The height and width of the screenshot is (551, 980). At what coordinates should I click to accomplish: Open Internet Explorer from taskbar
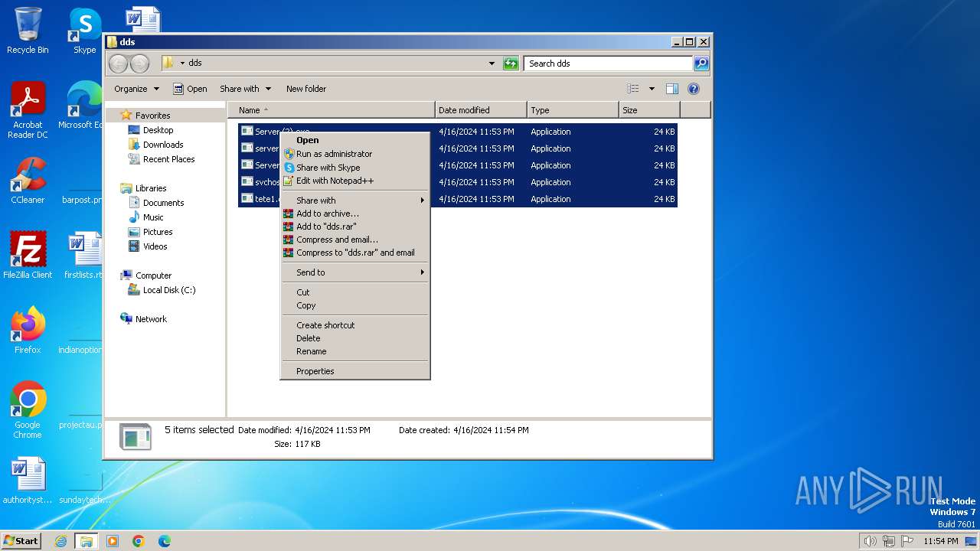click(60, 541)
